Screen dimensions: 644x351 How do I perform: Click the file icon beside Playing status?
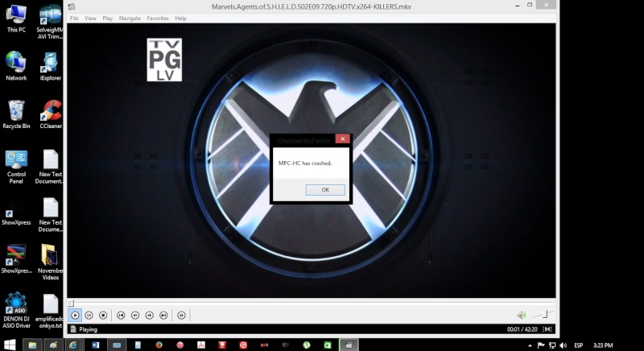[x=73, y=329]
